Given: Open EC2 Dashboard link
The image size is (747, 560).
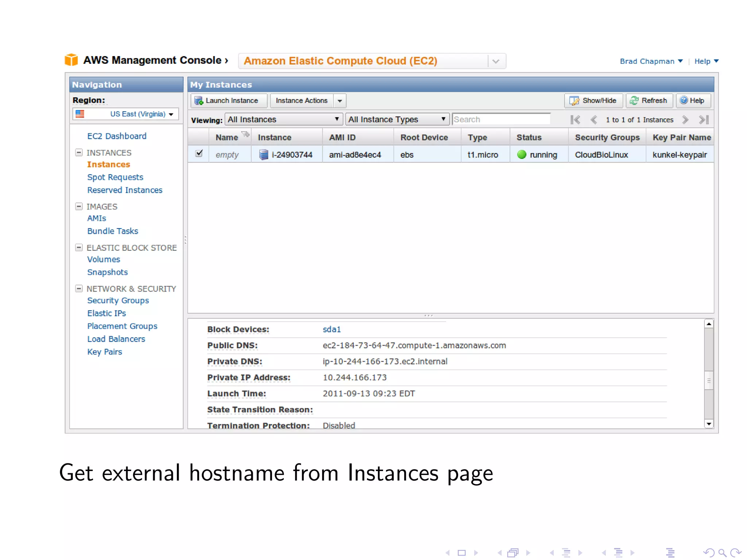Looking at the screenshot, I should coord(117,136).
